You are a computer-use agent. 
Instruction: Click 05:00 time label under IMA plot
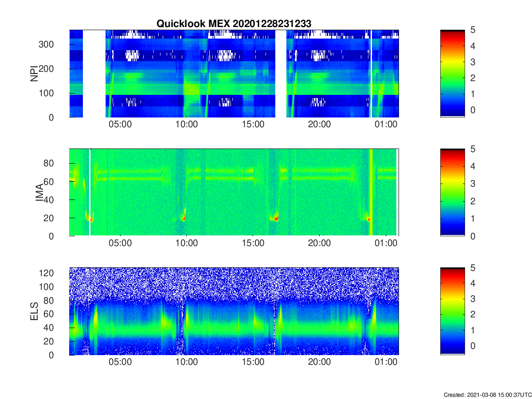[x=120, y=244]
